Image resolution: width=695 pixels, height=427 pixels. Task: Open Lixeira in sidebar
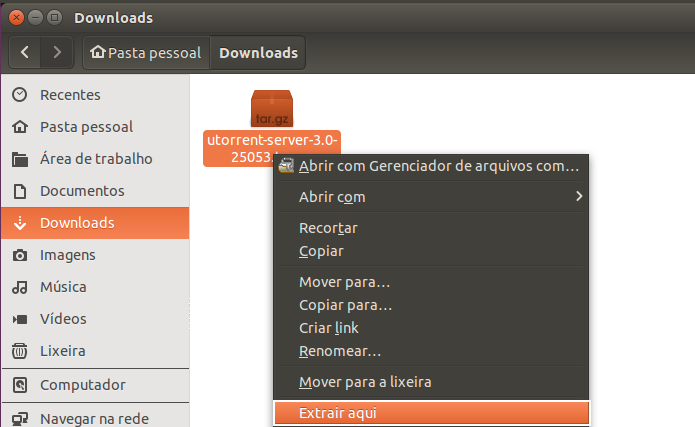[95, 351]
